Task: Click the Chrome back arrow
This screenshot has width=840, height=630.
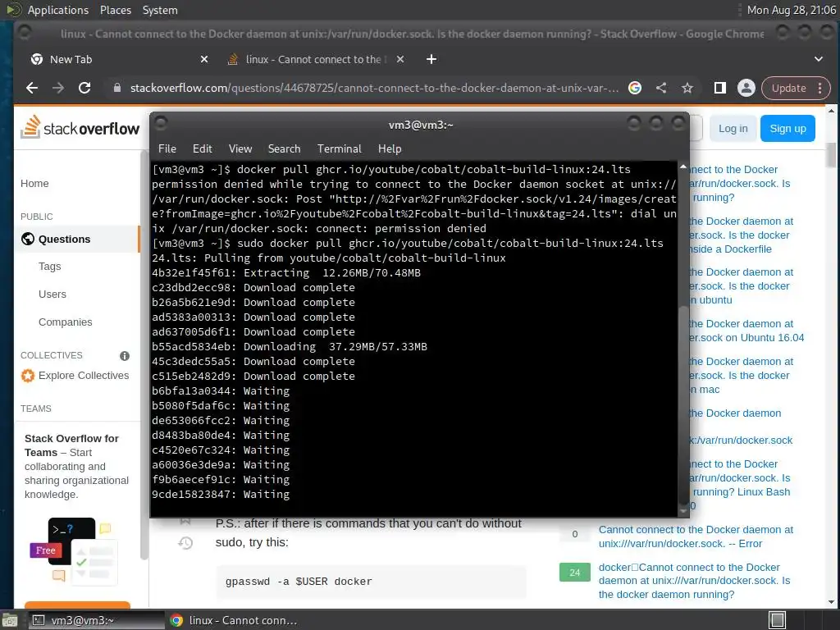Action: pyautogui.click(x=32, y=88)
